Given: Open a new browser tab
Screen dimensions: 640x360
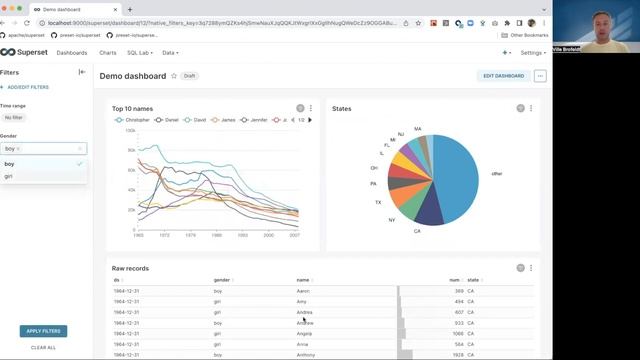Looking at the screenshot, I should coord(130,9).
